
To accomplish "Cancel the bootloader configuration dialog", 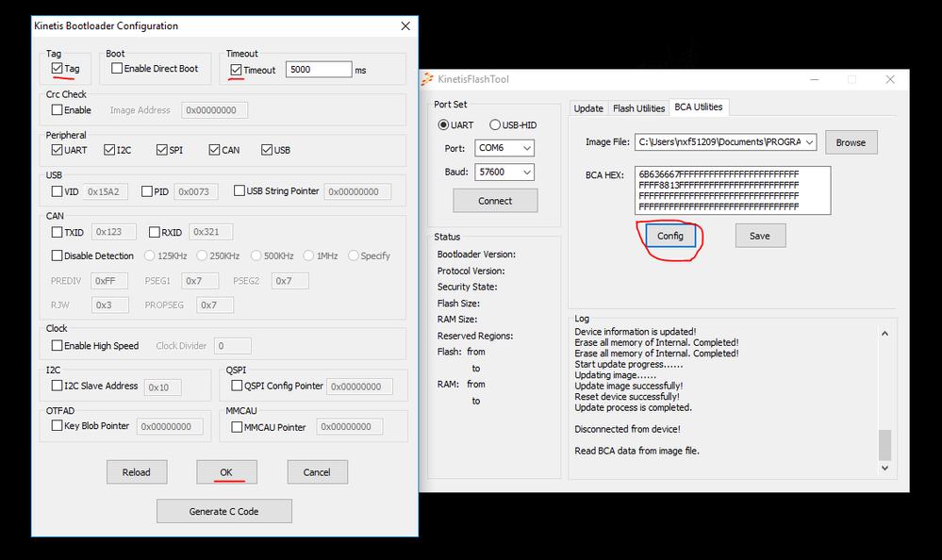I will pos(317,472).
